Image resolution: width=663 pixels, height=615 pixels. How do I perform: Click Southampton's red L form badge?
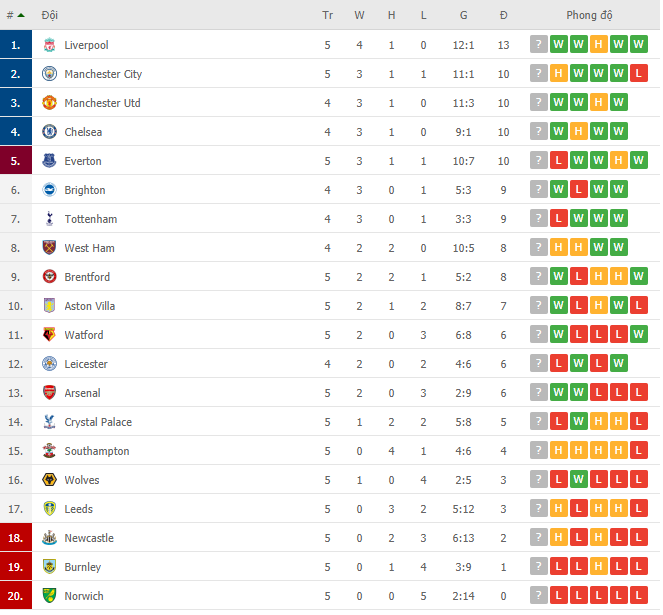(x=638, y=450)
